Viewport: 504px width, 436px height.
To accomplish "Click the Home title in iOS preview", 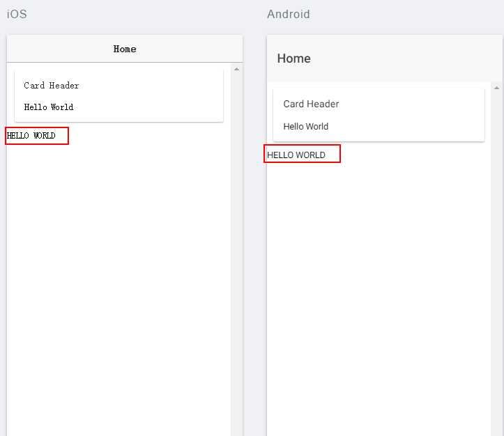I will pyautogui.click(x=125, y=49).
